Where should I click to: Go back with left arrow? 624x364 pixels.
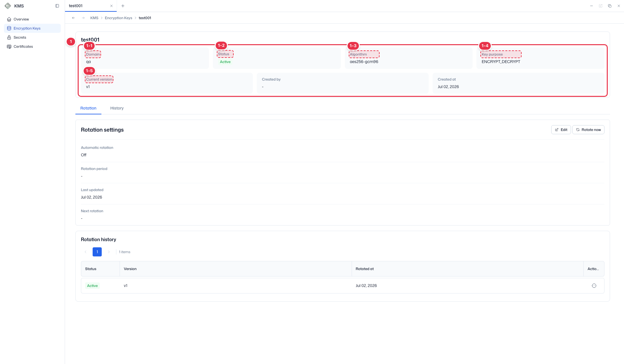(73, 18)
